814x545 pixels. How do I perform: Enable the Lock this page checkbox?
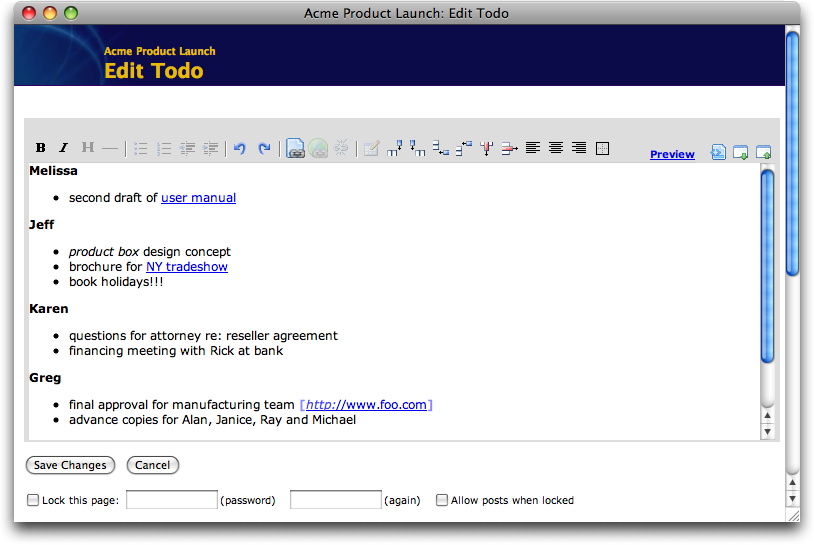click(x=33, y=500)
